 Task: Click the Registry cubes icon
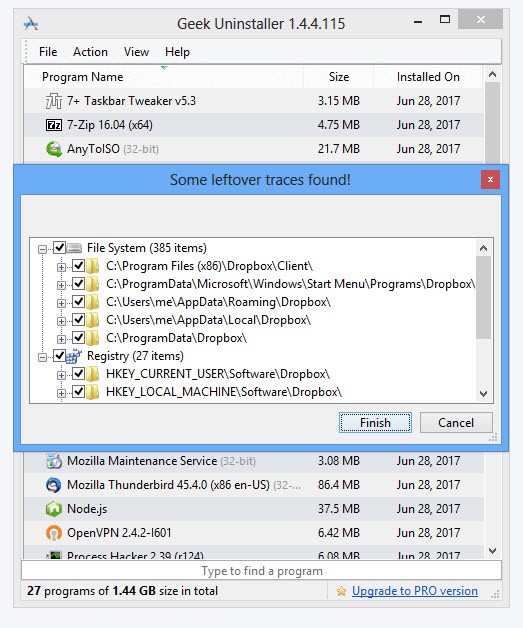pyautogui.click(x=74, y=356)
